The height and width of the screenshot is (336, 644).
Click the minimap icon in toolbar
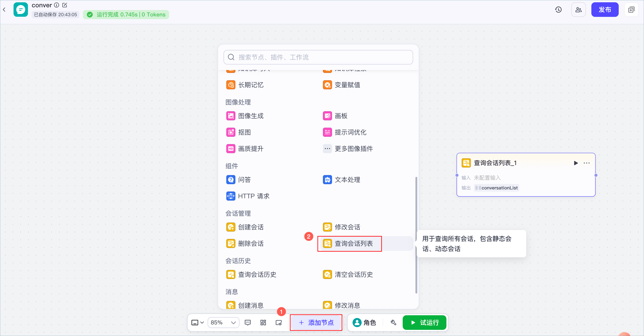[278, 323]
